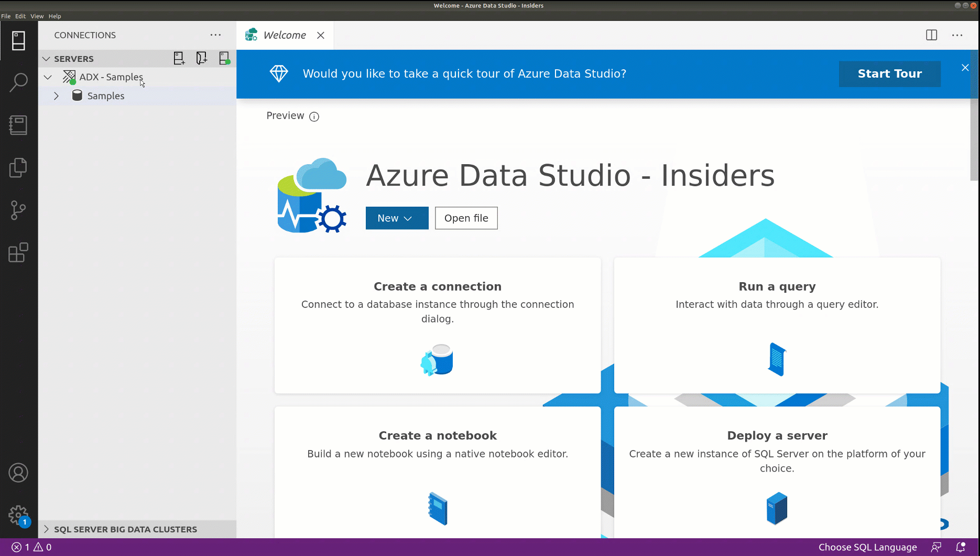Open the Explorer view in the activity bar
980x556 pixels.
pyautogui.click(x=19, y=167)
